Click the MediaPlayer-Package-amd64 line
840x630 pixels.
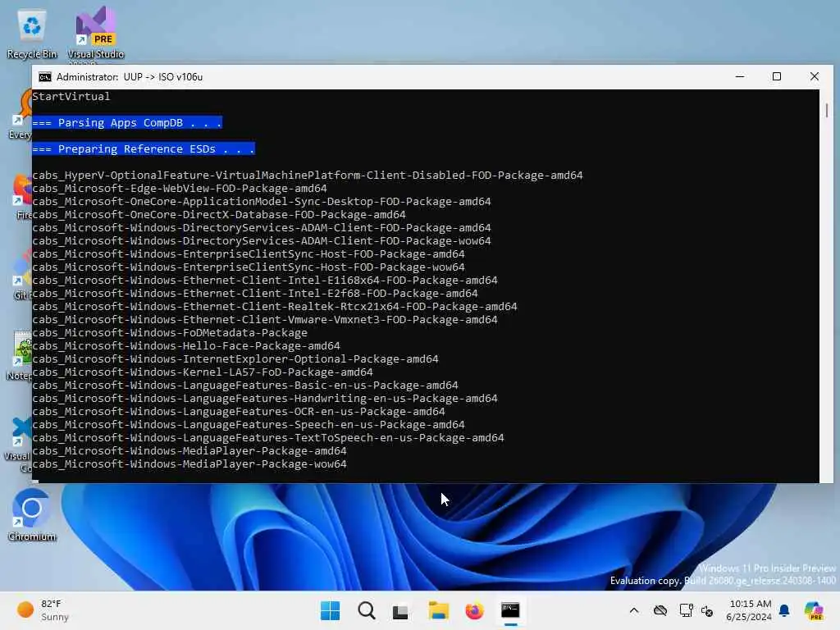coord(189,451)
